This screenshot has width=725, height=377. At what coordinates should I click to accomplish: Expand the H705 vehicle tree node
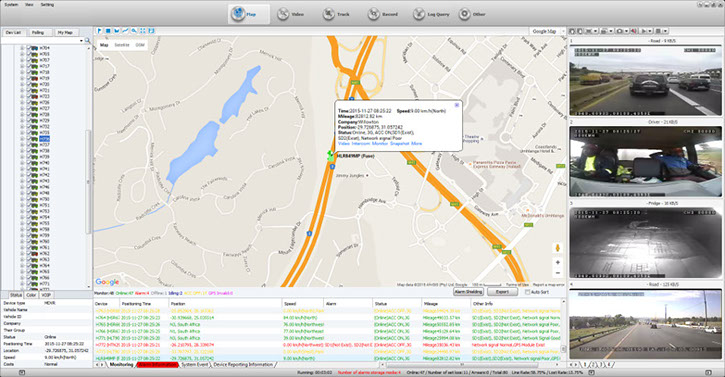coord(22,54)
